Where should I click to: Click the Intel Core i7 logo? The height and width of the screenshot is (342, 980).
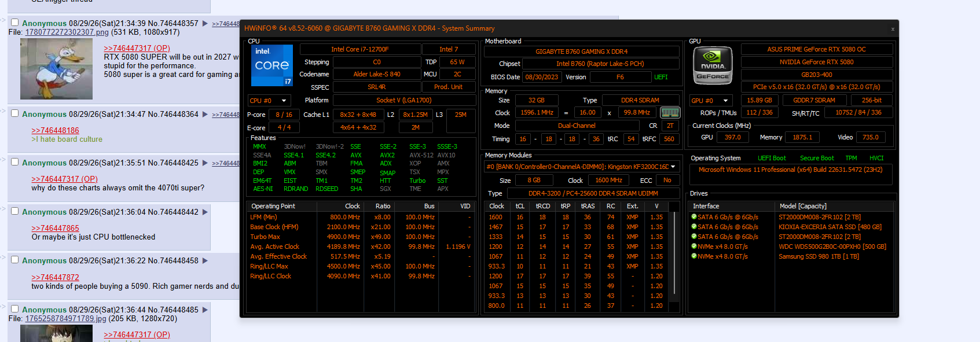pos(272,66)
